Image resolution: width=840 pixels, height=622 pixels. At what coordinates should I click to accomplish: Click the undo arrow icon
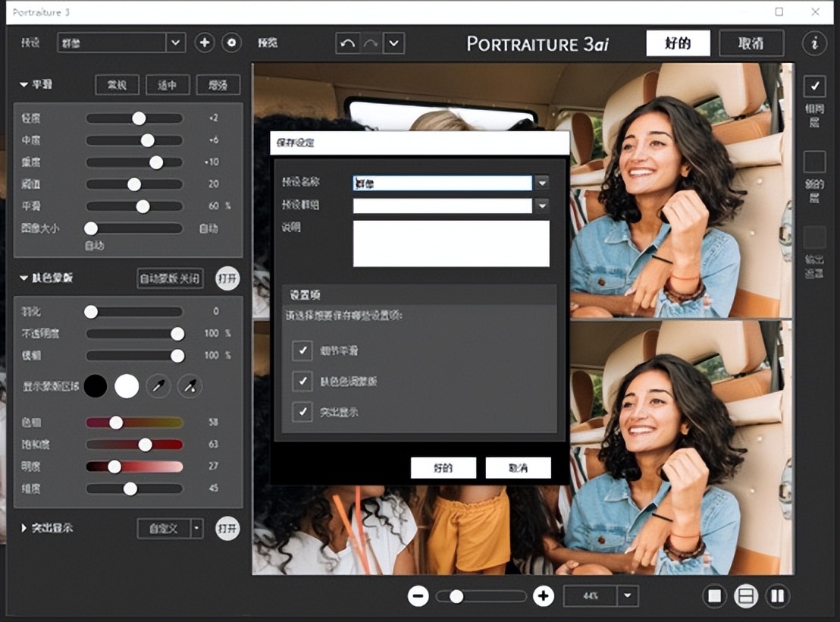(347, 43)
